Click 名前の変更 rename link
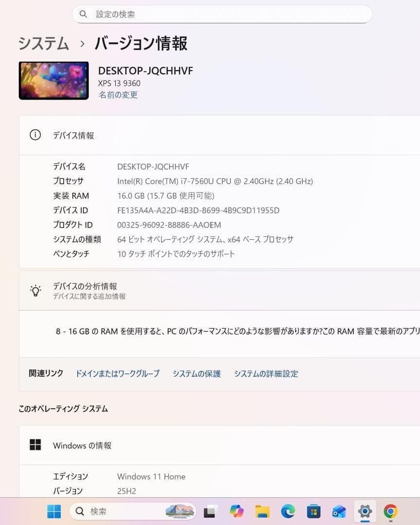 tap(118, 95)
